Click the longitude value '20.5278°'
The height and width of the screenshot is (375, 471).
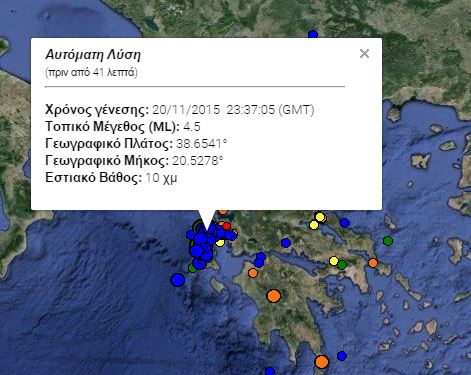coord(198,161)
